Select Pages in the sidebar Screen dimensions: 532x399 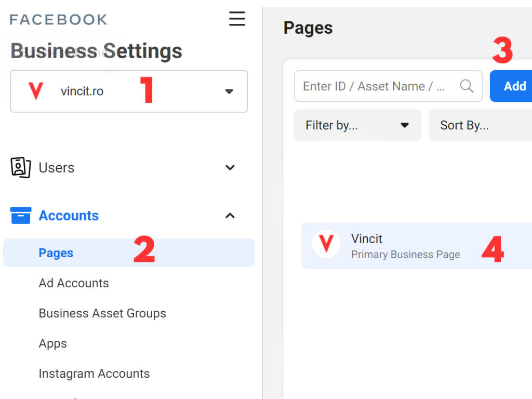coord(56,252)
